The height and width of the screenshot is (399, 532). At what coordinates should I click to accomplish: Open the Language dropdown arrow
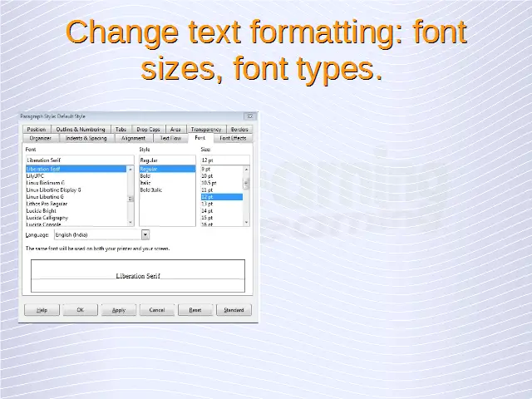point(145,235)
